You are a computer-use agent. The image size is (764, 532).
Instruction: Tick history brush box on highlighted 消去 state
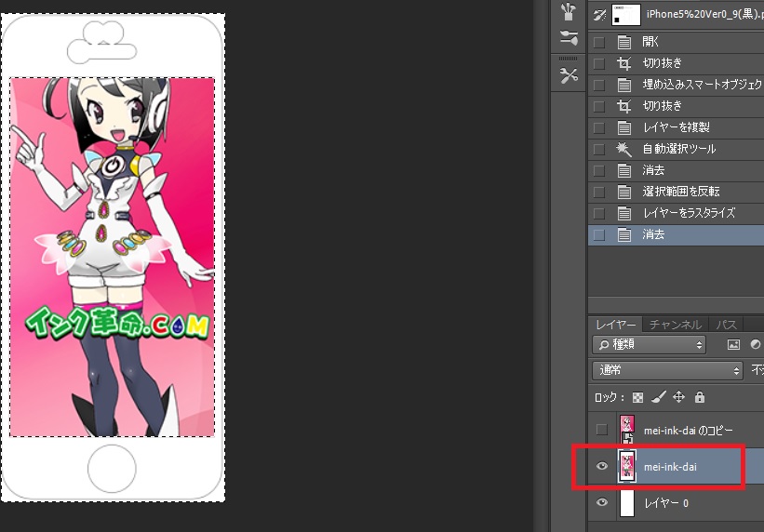click(599, 235)
